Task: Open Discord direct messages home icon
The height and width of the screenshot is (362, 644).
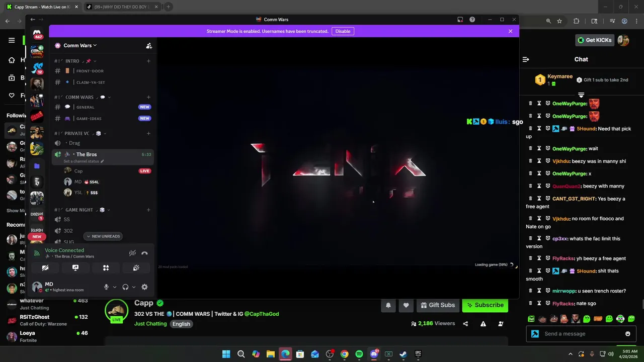Action: coord(37,34)
